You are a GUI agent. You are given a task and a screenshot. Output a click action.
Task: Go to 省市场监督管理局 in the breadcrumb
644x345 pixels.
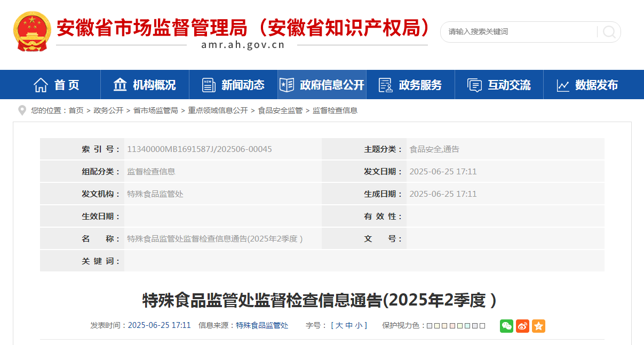tap(156, 110)
